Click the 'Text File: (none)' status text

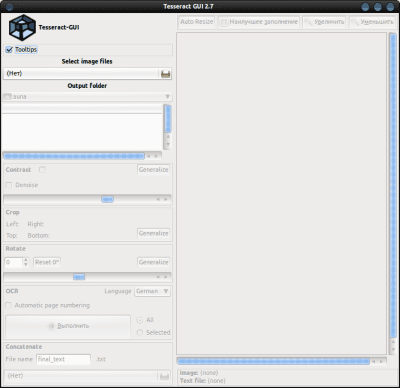(x=202, y=381)
